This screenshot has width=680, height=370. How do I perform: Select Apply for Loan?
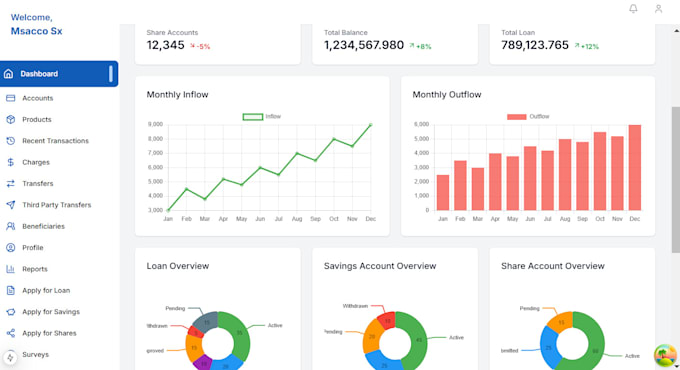coord(46,290)
